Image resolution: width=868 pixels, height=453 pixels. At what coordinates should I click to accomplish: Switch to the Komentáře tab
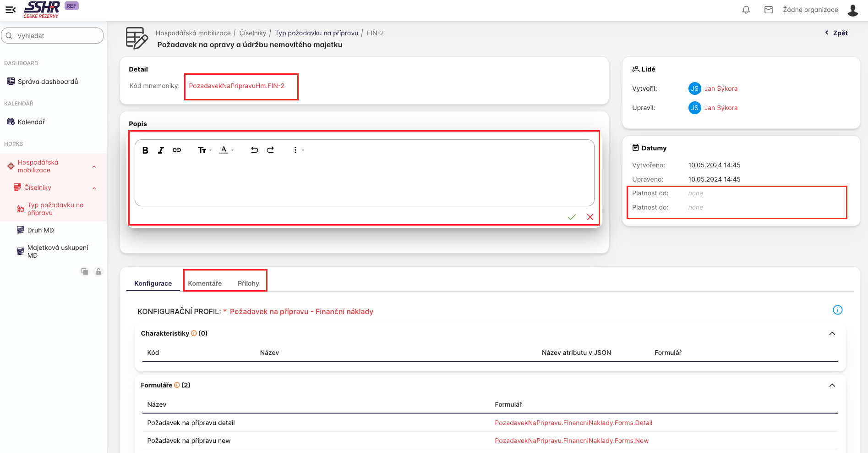[205, 283]
